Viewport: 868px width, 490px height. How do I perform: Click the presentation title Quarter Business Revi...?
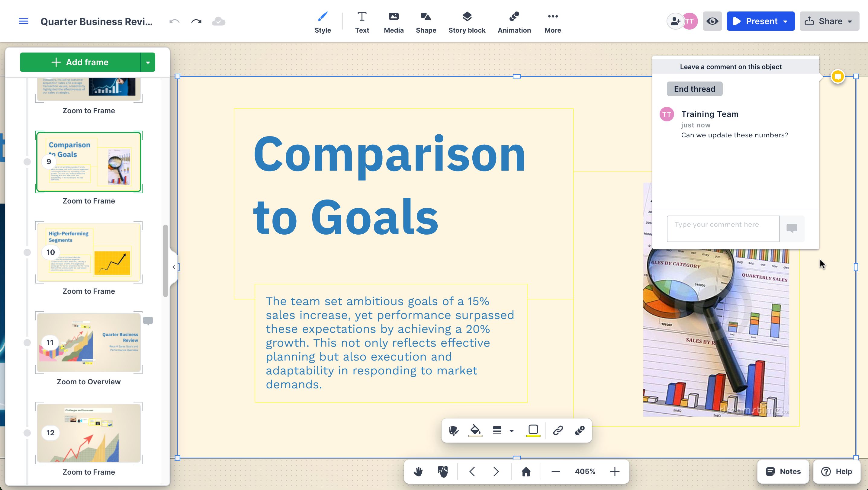coord(96,21)
